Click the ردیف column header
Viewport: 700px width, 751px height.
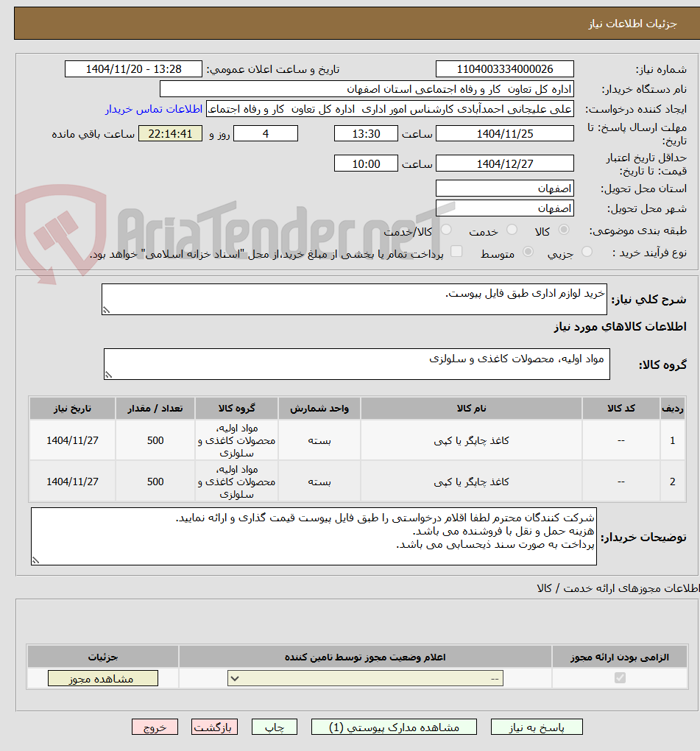tap(673, 408)
